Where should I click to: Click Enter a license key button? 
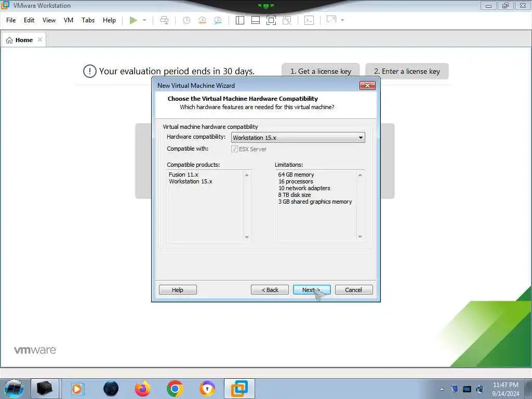(407, 71)
